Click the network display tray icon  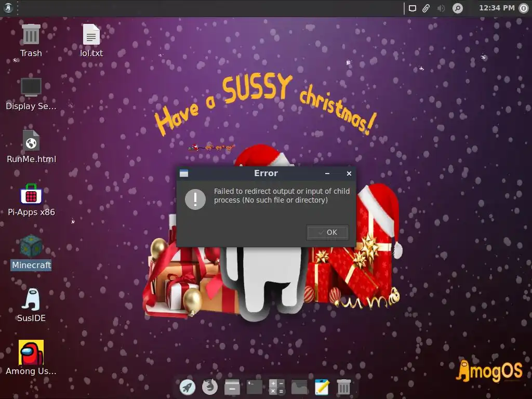click(412, 8)
